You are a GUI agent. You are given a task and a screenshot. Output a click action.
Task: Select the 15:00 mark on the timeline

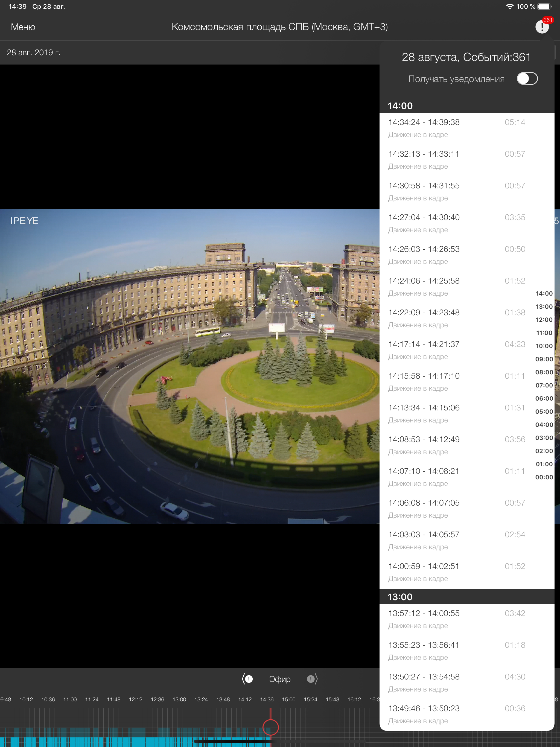click(289, 699)
